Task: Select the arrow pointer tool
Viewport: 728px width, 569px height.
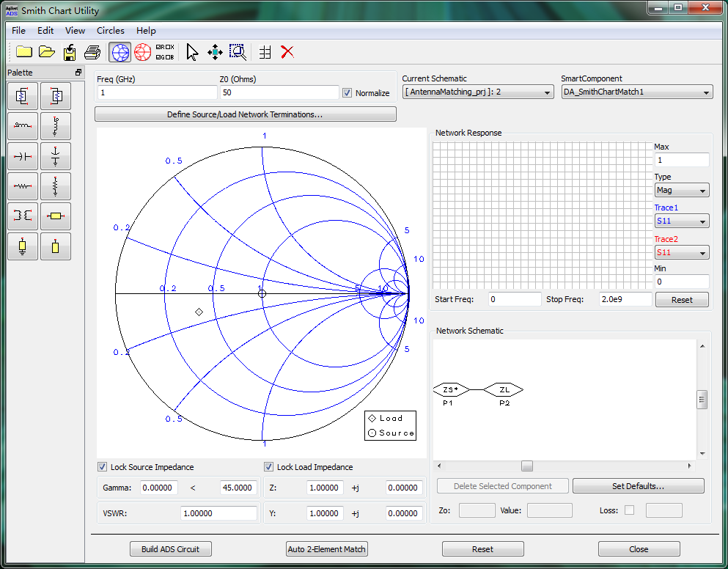Action: (192, 52)
